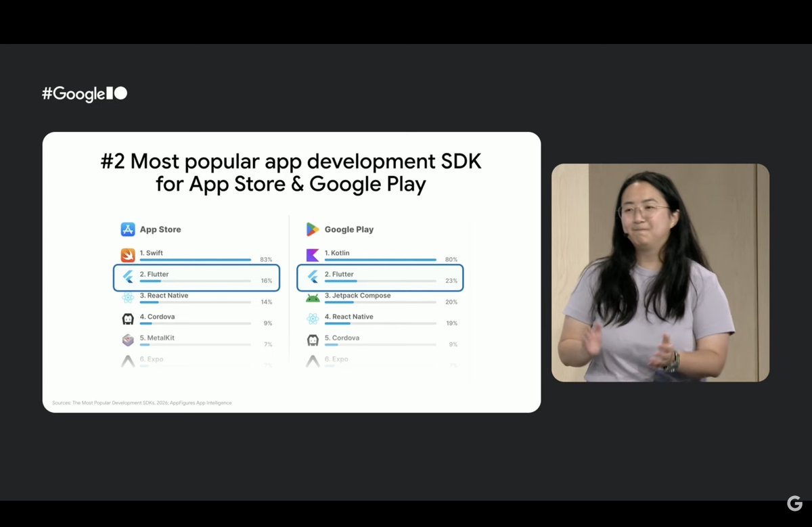Click the Flutter icon in the Google Play column
812x527 pixels.
click(313, 277)
